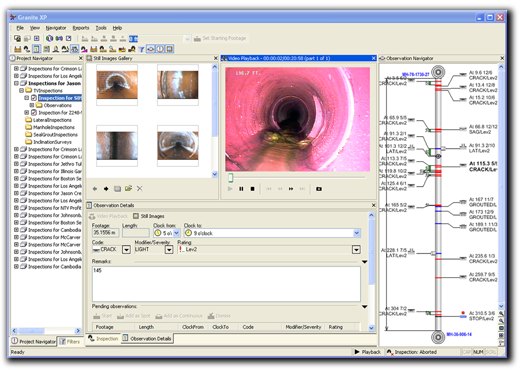This screenshot has height=371, width=521.
Task: Open the Code CRACK dropdown
Action: click(x=126, y=249)
